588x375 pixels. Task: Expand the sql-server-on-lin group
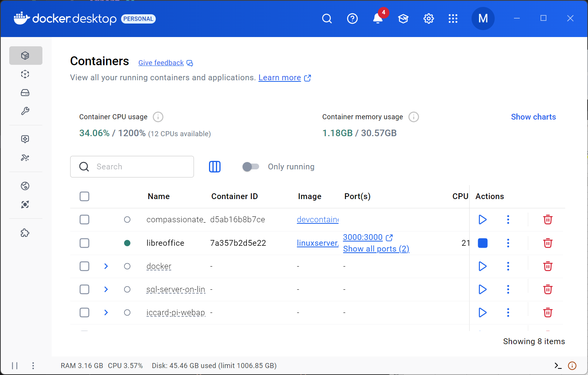pyautogui.click(x=106, y=289)
